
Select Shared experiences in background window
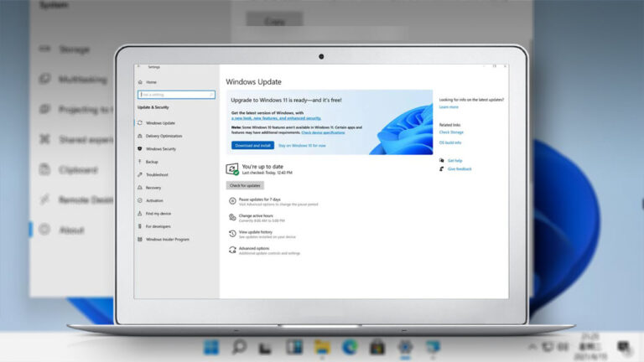click(x=75, y=140)
